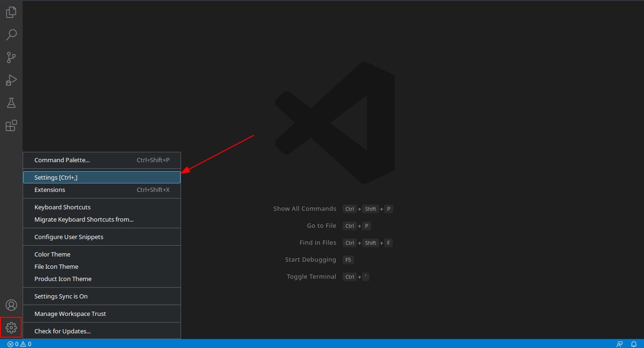
Task: Select File Icon Theme menu item
Action: click(x=102, y=266)
